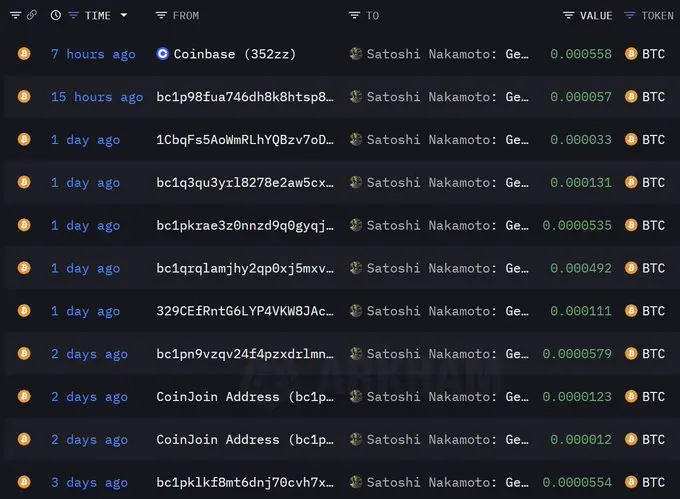Click BTC token icon in 0.000558 row

click(631, 54)
